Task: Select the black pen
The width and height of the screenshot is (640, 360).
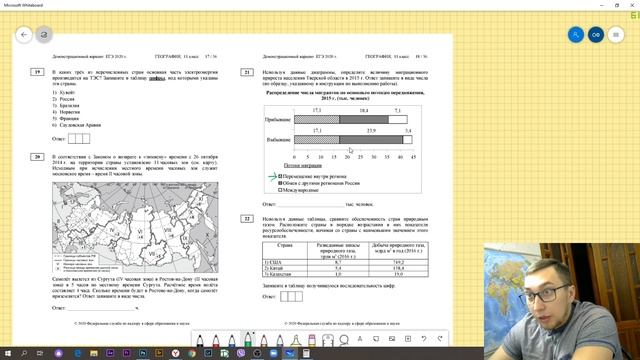Action: (x=200, y=340)
